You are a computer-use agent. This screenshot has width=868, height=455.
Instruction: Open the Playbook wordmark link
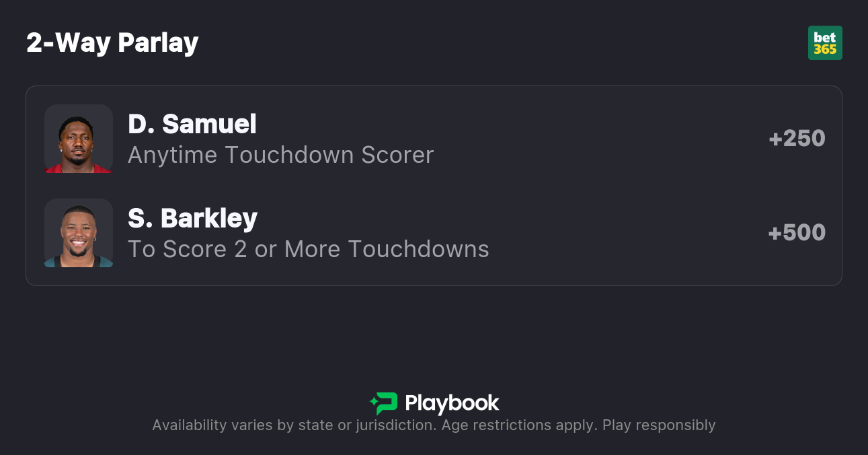pyautogui.click(x=452, y=403)
